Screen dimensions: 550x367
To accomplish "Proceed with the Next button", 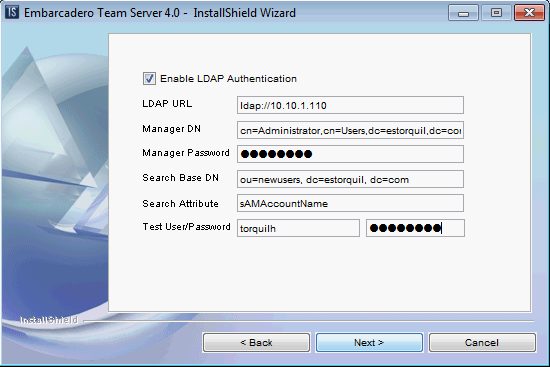I will [x=369, y=342].
